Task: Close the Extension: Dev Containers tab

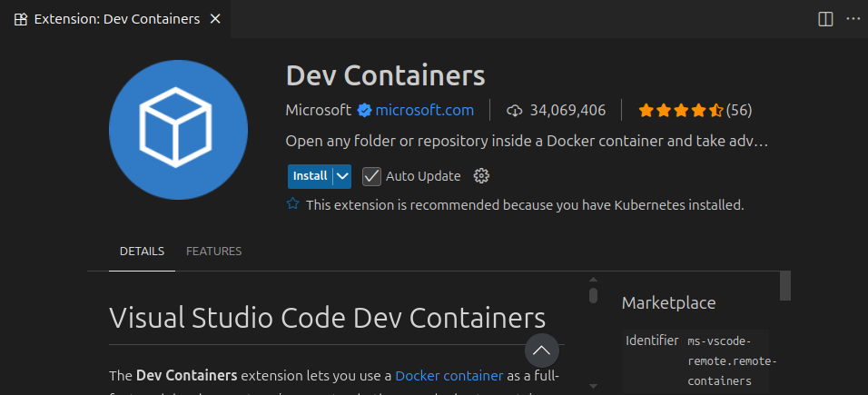Action: click(215, 19)
